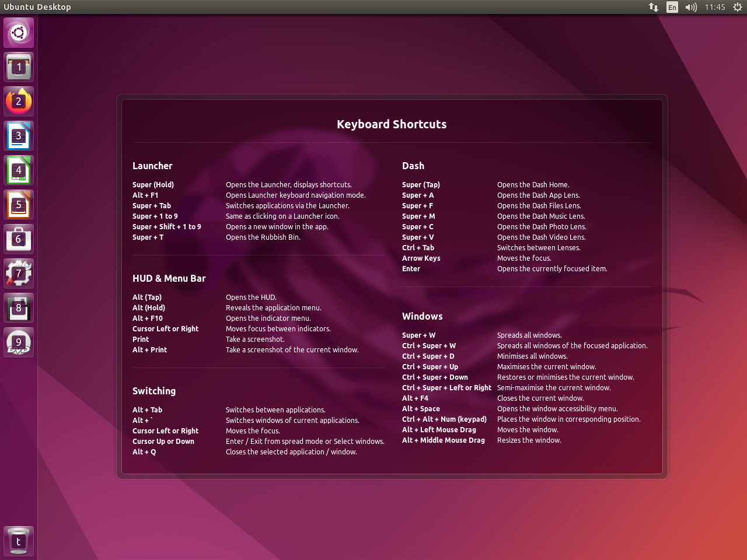This screenshot has height=560, width=747.
Task: Click the text Opens the HUD.
Action: point(251,297)
